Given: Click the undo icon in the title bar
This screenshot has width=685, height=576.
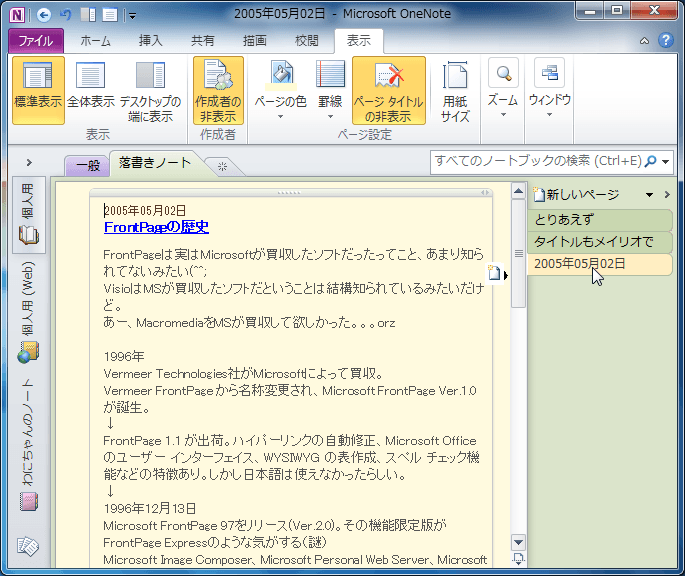Looking at the screenshot, I should coord(66,14).
